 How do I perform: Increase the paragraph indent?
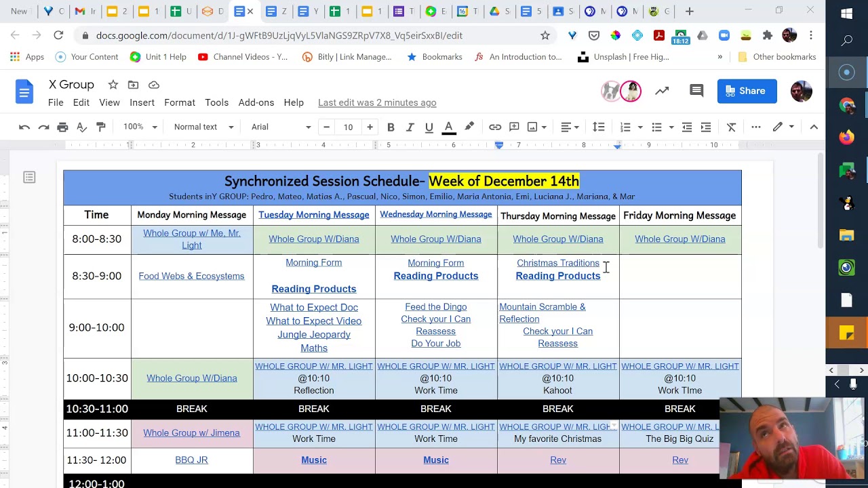pos(706,127)
